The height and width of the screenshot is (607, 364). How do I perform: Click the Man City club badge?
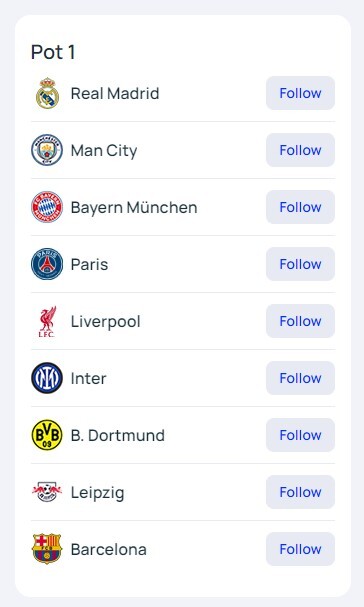coord(47,150)
